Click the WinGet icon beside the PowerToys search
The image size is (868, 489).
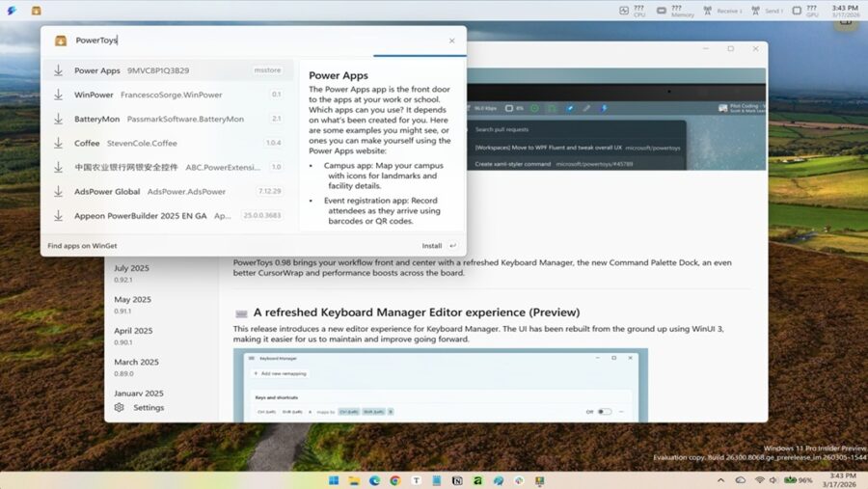click(61, 41)
